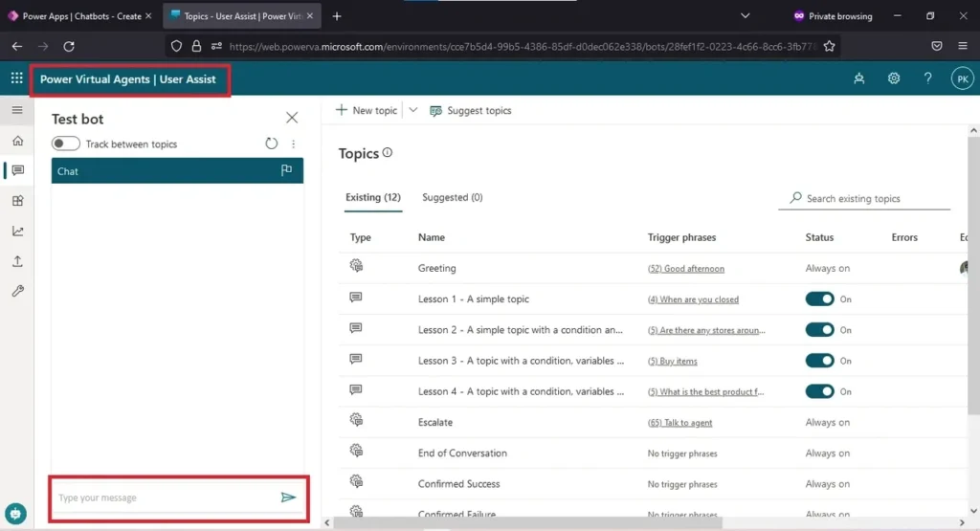Open Topics page icon in the sidebar

click(17, 170)
